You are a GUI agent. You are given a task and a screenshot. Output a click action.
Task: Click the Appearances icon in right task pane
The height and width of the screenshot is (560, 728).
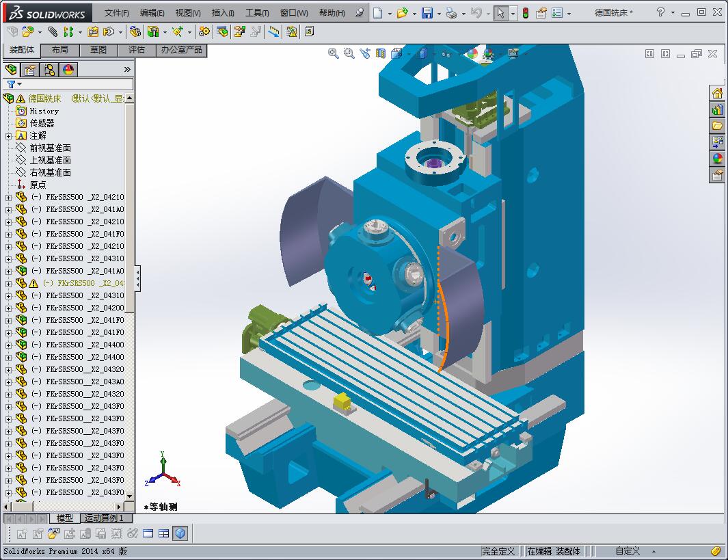coord(717,159)
